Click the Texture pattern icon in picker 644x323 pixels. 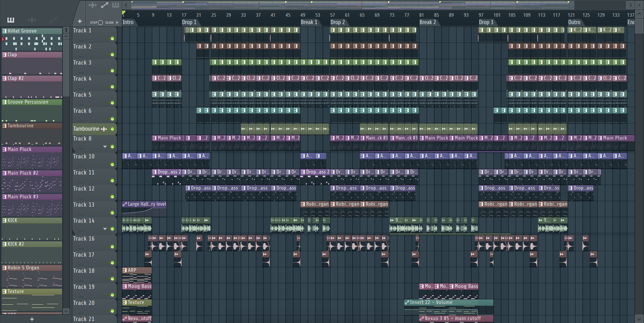(x=4, y=291)
